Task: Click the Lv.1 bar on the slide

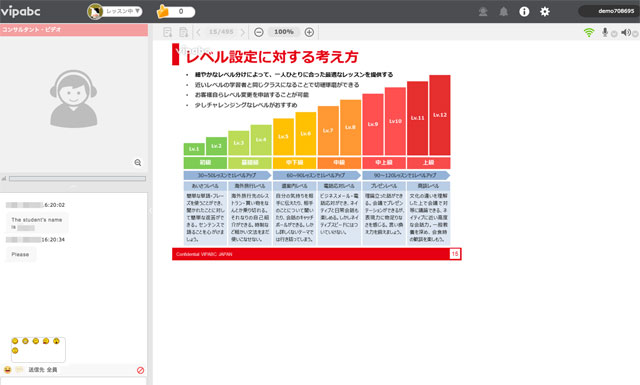Action: coord(194,149)
